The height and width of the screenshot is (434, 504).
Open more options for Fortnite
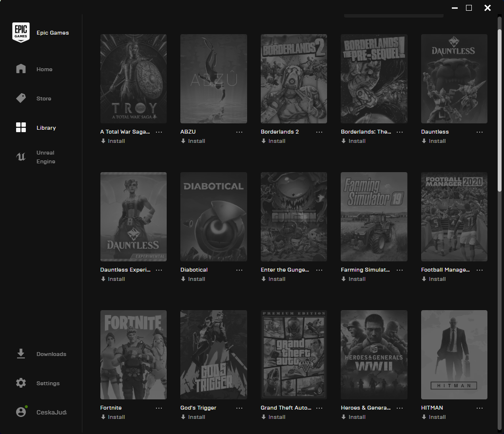pos(159,408)
